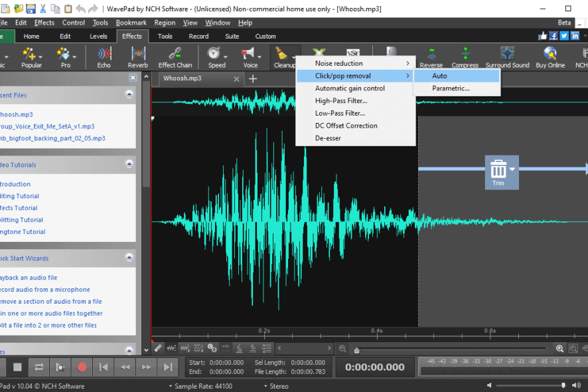Viewport: 588px width, 392px height.
Task: Open the Stereo channel dropdown
Action: (275, 386)
